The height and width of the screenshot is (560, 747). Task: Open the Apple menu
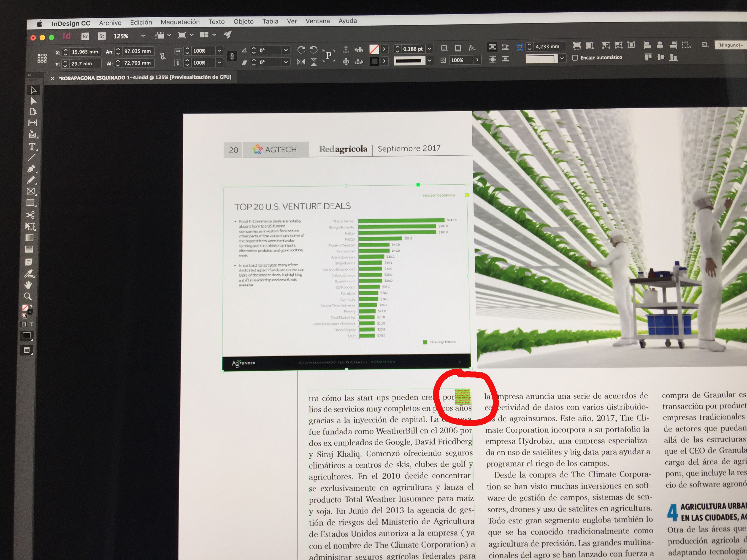[x=40, y=24]
